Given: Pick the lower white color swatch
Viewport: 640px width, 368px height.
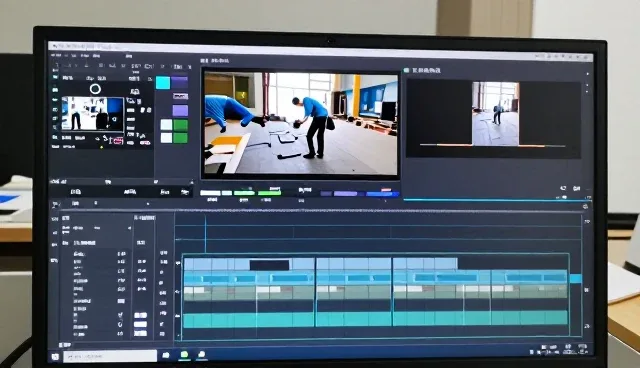Looking at the screenshot, I should pos(167,138).
